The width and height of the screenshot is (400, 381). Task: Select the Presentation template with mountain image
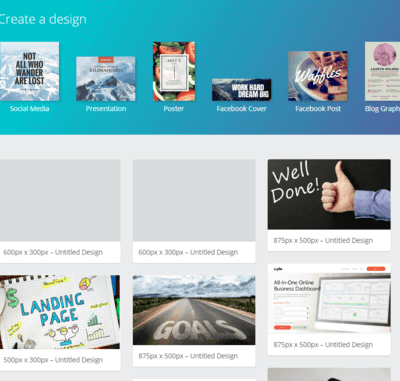pyautogui.click(x=106, y=79)
